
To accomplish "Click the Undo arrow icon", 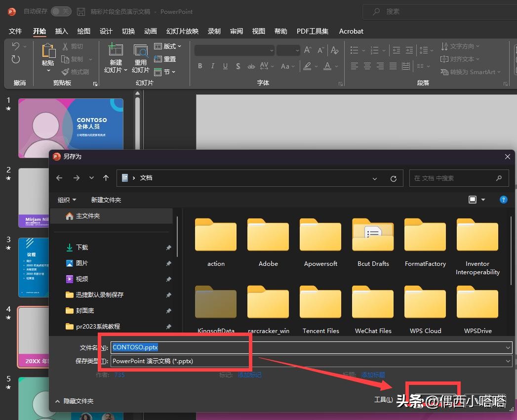I will point(16,46).
